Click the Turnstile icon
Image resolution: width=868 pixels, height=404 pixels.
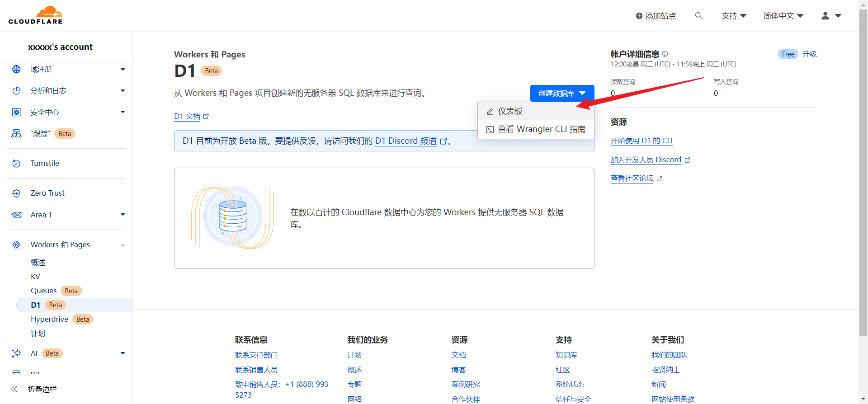point(16,163)
